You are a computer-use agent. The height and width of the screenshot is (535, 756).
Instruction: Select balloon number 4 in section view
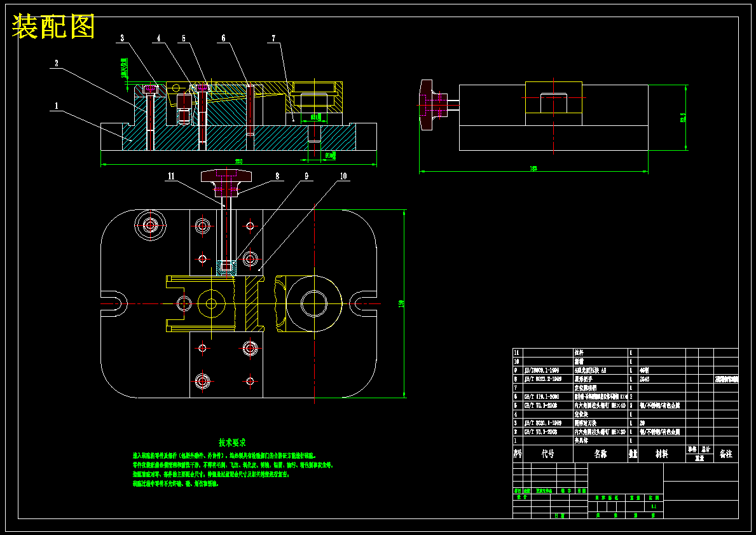[x=158, y=38]
